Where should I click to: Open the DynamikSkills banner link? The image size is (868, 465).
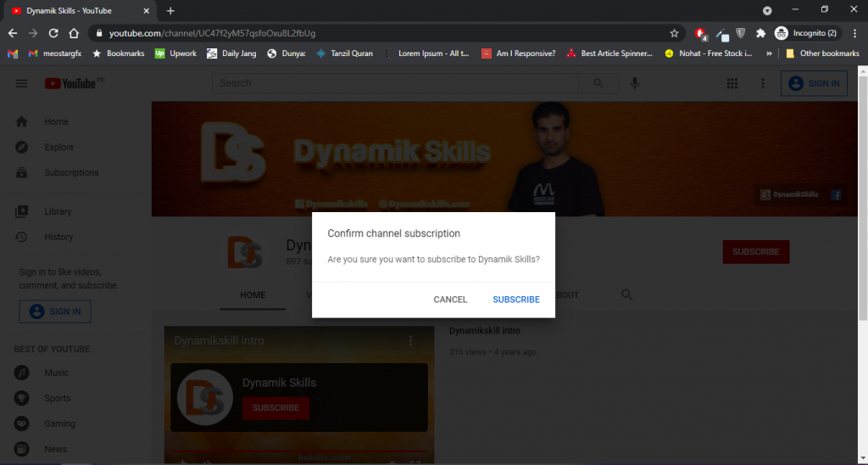point(790,194)
